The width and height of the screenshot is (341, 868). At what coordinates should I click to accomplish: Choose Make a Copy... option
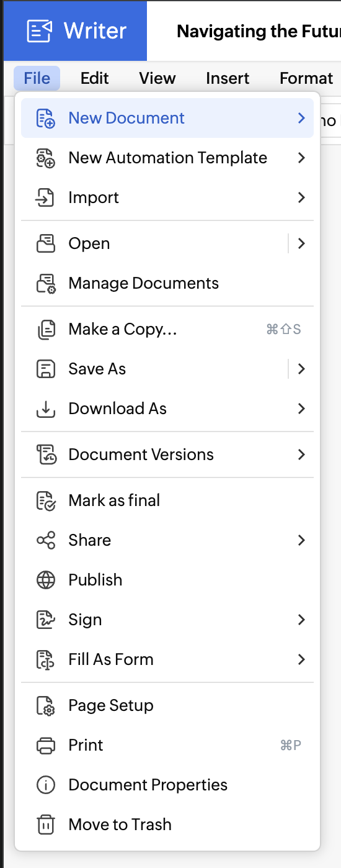click(x=167, y=329)
